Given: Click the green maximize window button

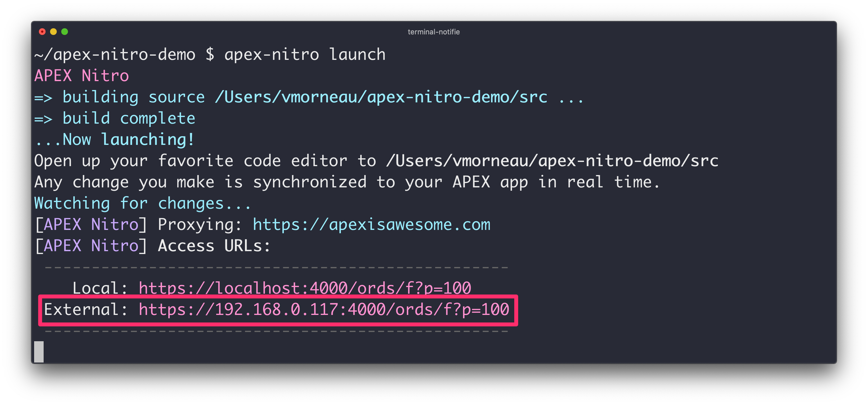Looking at the screenshot, I should pyautogui.click(x=65, y=32).
